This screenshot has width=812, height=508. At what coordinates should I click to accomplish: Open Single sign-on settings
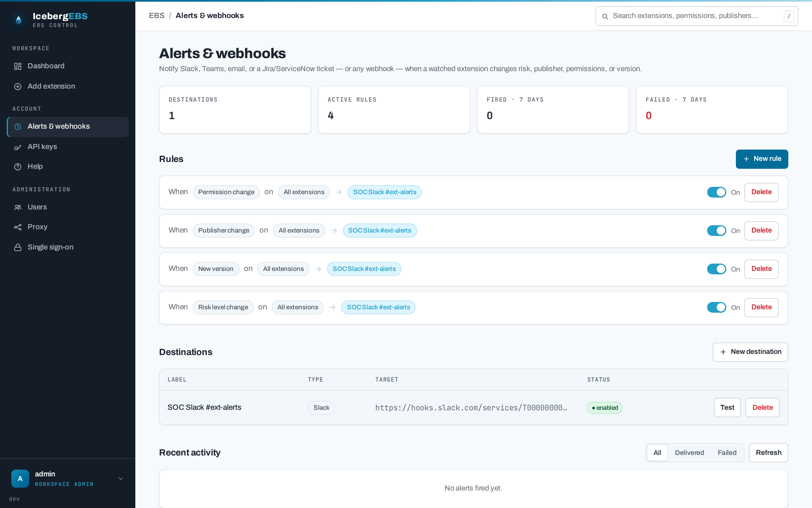point(68,247)
